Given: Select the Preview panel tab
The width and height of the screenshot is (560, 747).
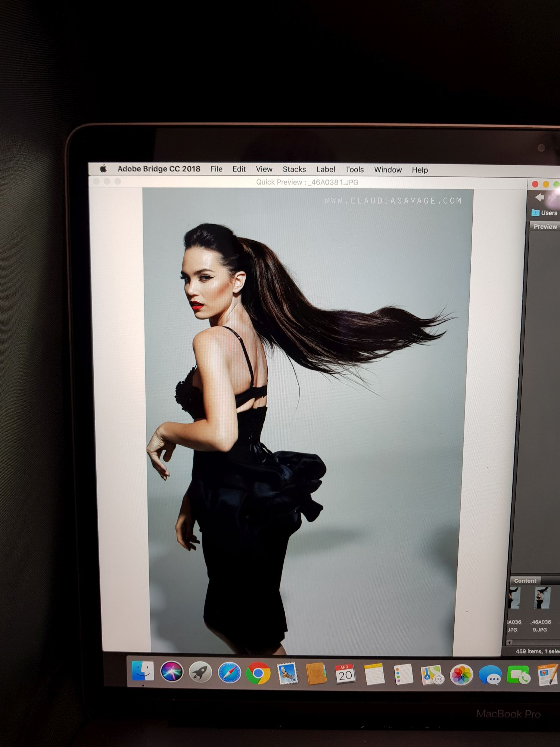Looking at the screenshot, I should [x=545, y=227].
